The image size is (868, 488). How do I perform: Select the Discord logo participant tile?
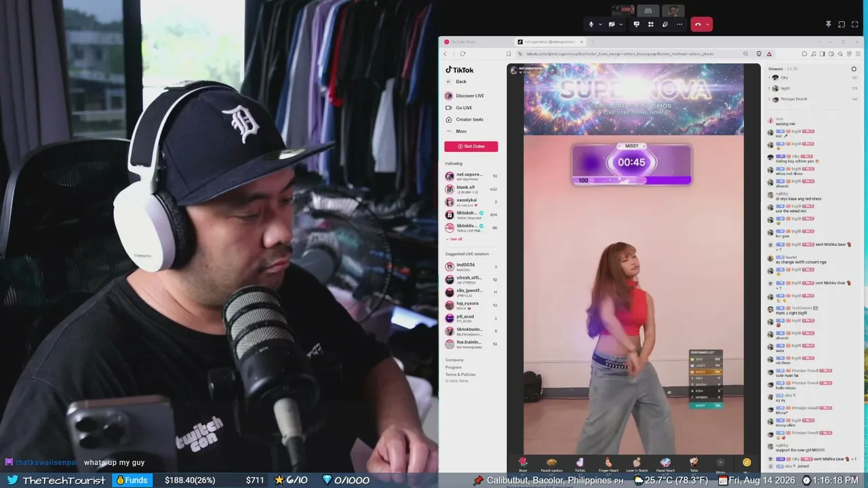(648, 10)
